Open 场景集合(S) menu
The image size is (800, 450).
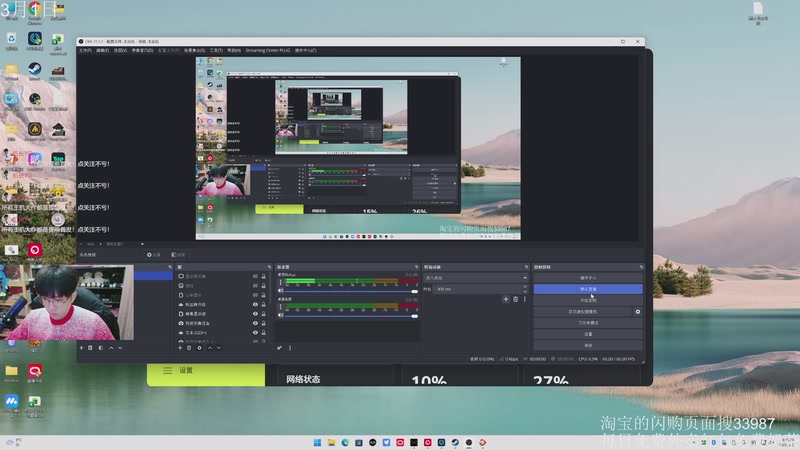tap(194, 51)
